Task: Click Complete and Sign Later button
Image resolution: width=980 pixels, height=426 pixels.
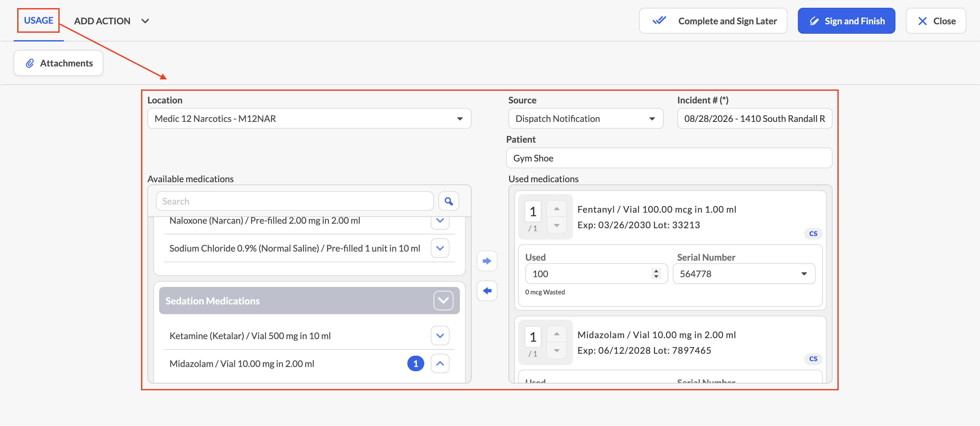Action: (713, 21)
